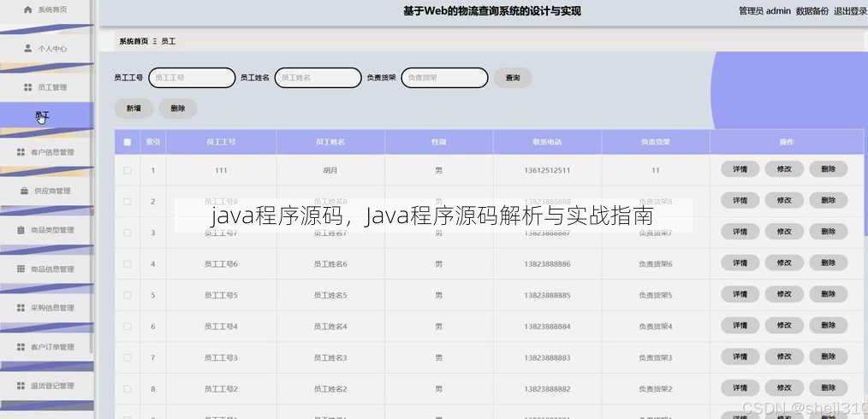Screen dimensions: 868x419
Task: Open 详情 for 员工姓名2 row
Action: pos(740,387)
